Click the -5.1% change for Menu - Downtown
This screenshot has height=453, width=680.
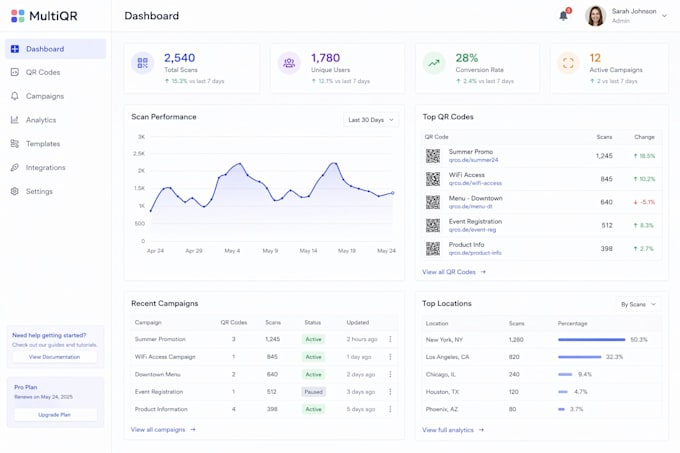click(644, 202)
